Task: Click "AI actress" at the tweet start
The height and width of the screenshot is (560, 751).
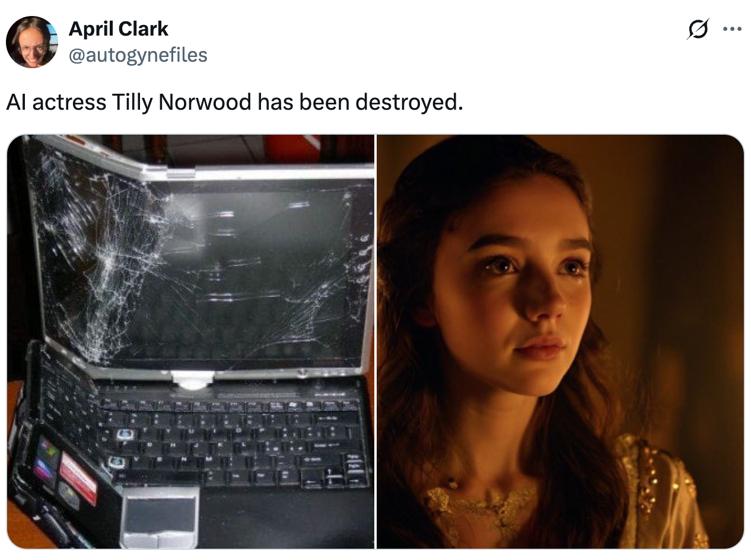Action: click(x=56, y=102)
